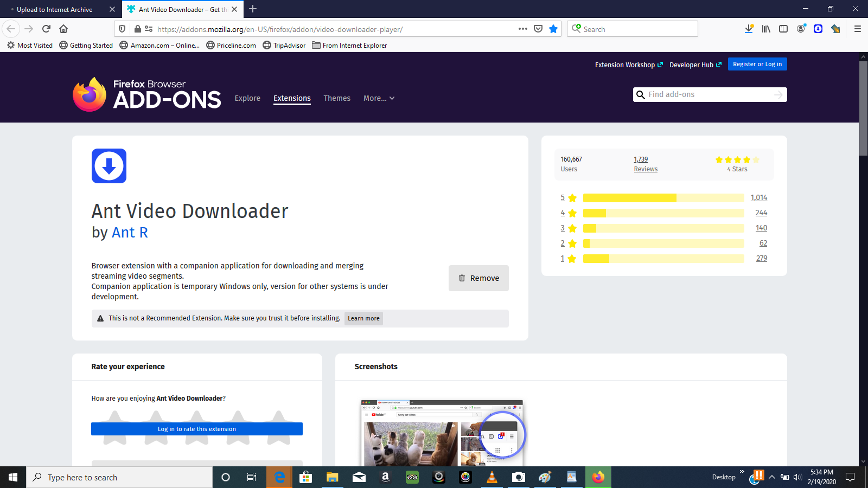This screenshot has width=868, height=488.
Task: Open Windows Start menu
Action: (x=13, y=477)
